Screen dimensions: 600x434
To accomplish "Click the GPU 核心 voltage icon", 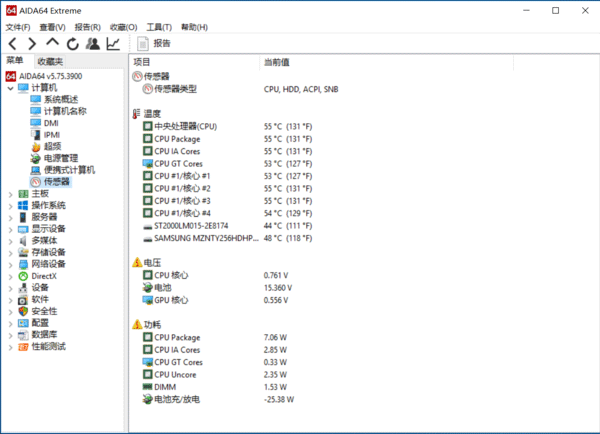I will (x=148, y=300).
